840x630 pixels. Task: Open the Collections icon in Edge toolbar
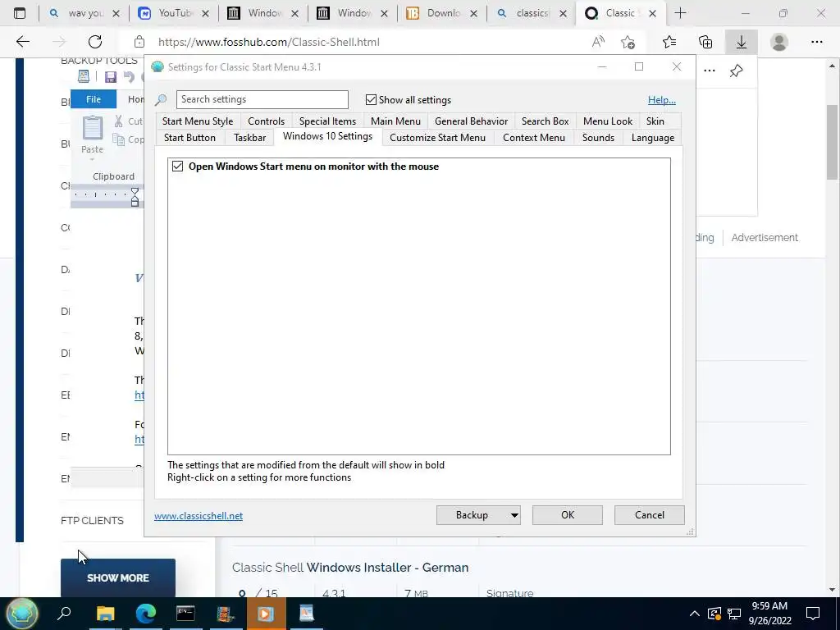point(705,42)
